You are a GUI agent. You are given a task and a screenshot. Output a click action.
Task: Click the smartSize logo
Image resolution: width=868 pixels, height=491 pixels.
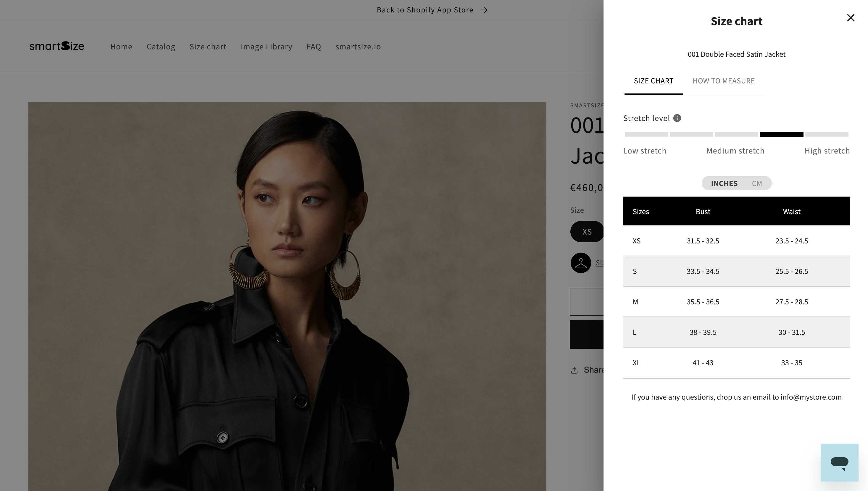pos(57,46)
